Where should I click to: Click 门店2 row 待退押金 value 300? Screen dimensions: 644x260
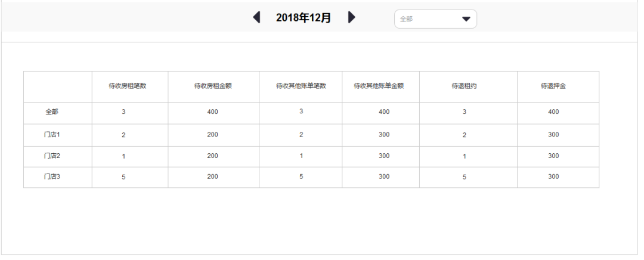pos(553,156)
